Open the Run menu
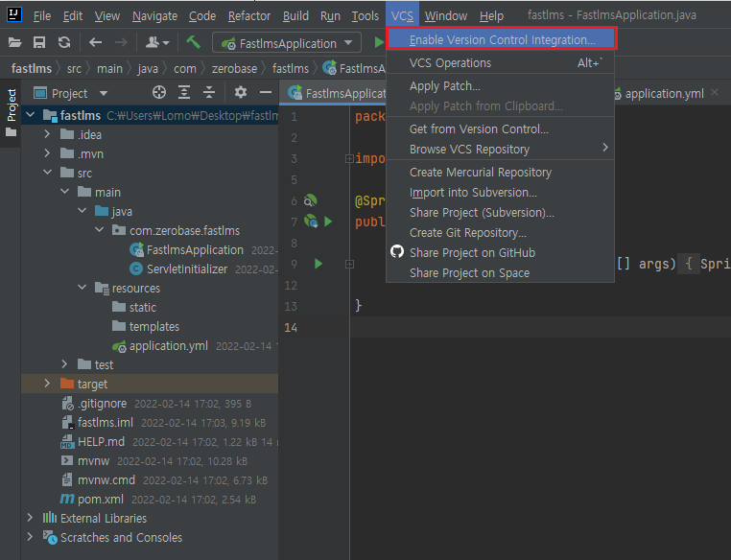Screen dimensions: 731x560 (331, 16)
